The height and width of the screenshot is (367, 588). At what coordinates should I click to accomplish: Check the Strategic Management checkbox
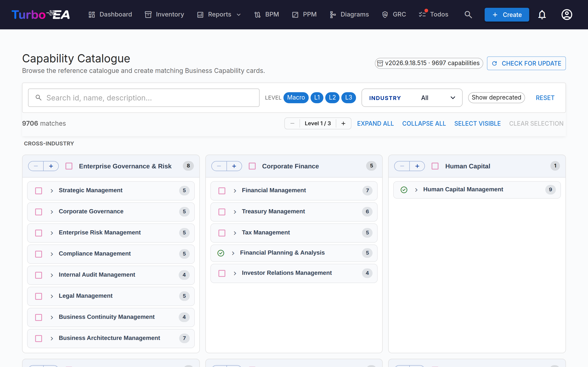tap(39, 191)
